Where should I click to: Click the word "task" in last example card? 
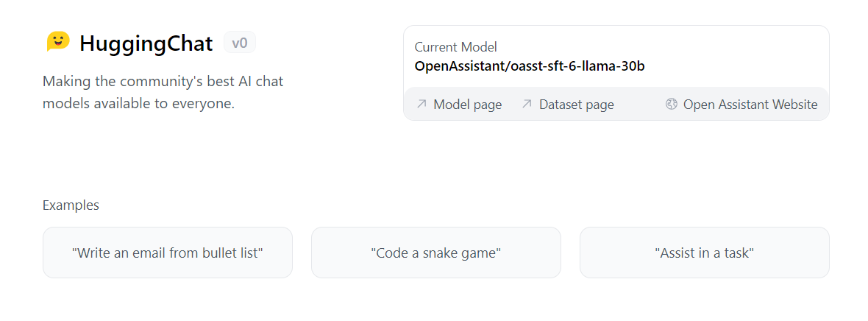tap(737, 253)
